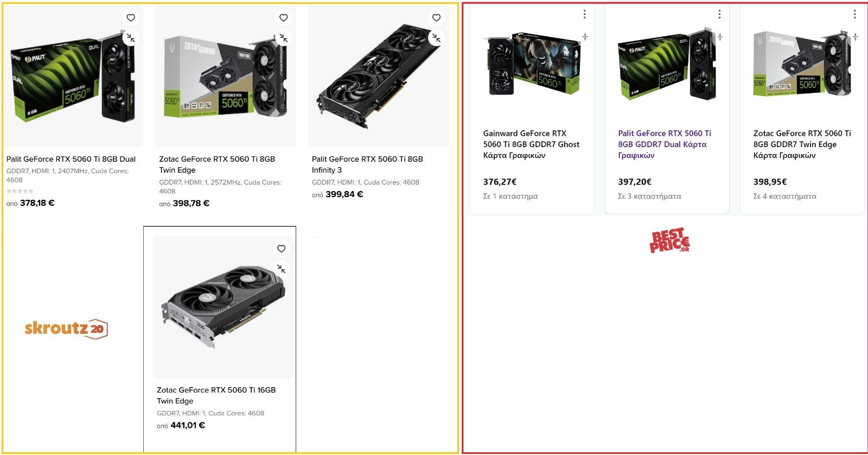Favorite the Palit RTX 5060 Ti 8GB Dual
868x455 pixels.
click(131, 18)
